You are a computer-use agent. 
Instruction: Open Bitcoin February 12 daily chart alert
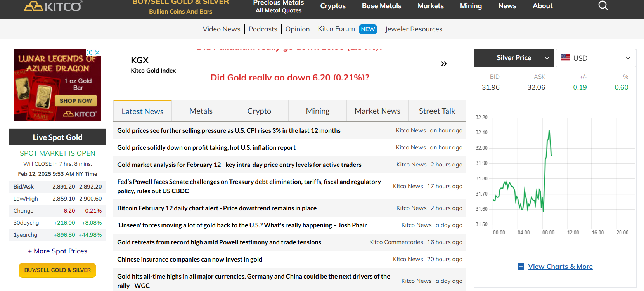pos(217,208)
